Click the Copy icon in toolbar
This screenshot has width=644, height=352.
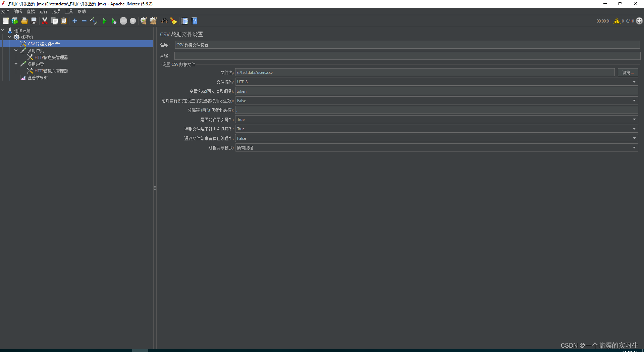click(54, 21)
